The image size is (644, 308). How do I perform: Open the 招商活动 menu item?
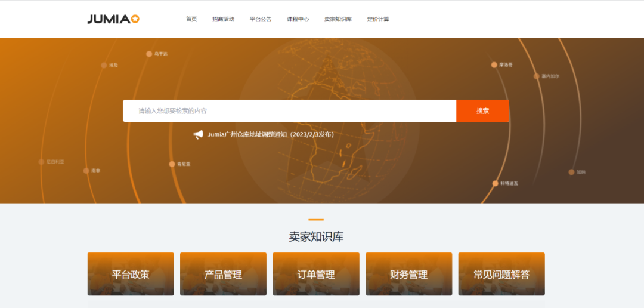click(224, 19)
